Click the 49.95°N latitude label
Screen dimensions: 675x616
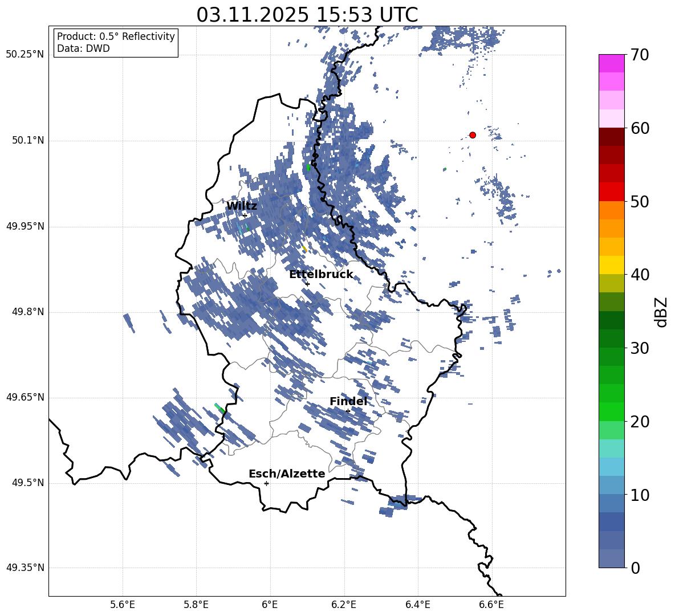click(x=25, y=226)
